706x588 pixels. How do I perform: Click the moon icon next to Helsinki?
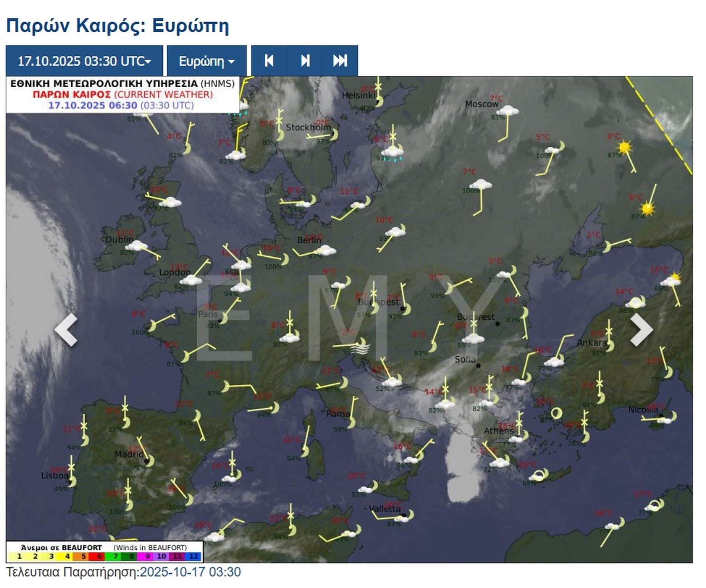tap(379, 101)
